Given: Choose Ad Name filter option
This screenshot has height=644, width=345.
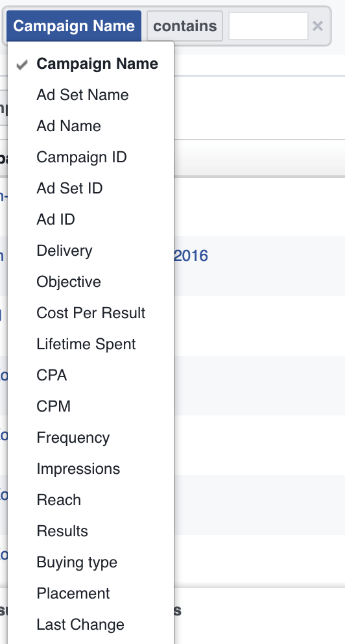Looking at the screenshot, I should [x=91, y=126].
